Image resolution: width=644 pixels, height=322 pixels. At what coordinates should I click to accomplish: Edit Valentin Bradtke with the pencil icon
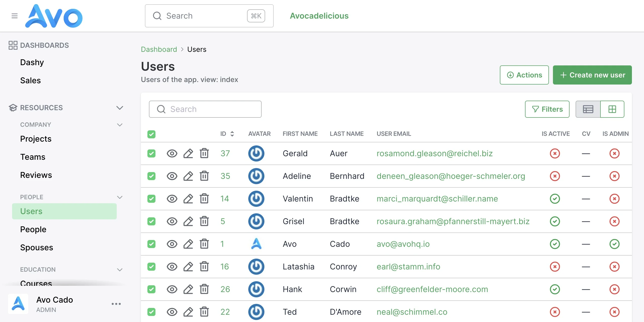click(188, 199)
